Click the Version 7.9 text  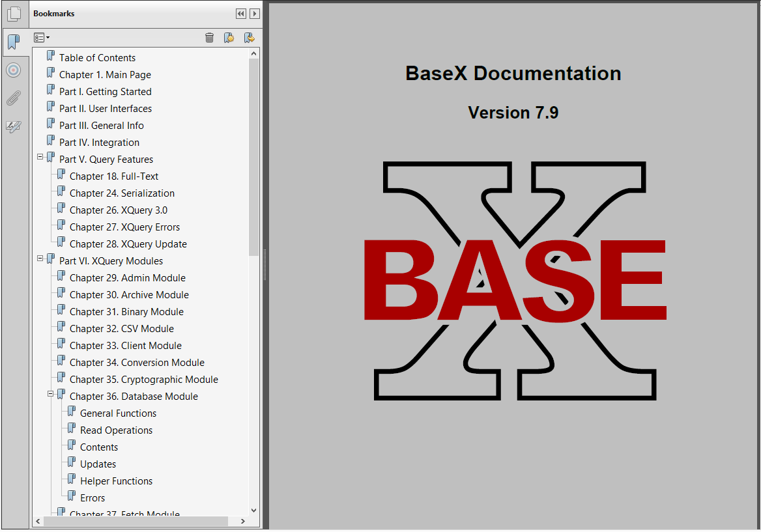pyautogui.click(x=513, y=113)
